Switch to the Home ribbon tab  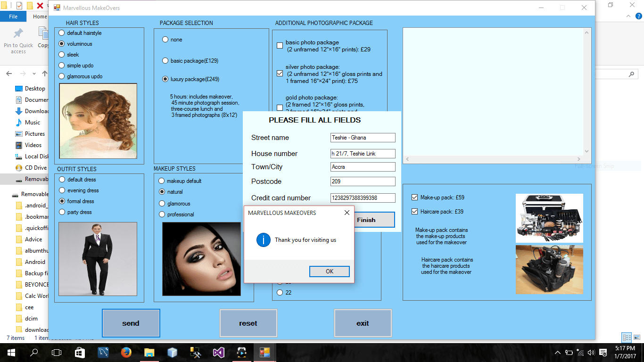pos(40,16)
